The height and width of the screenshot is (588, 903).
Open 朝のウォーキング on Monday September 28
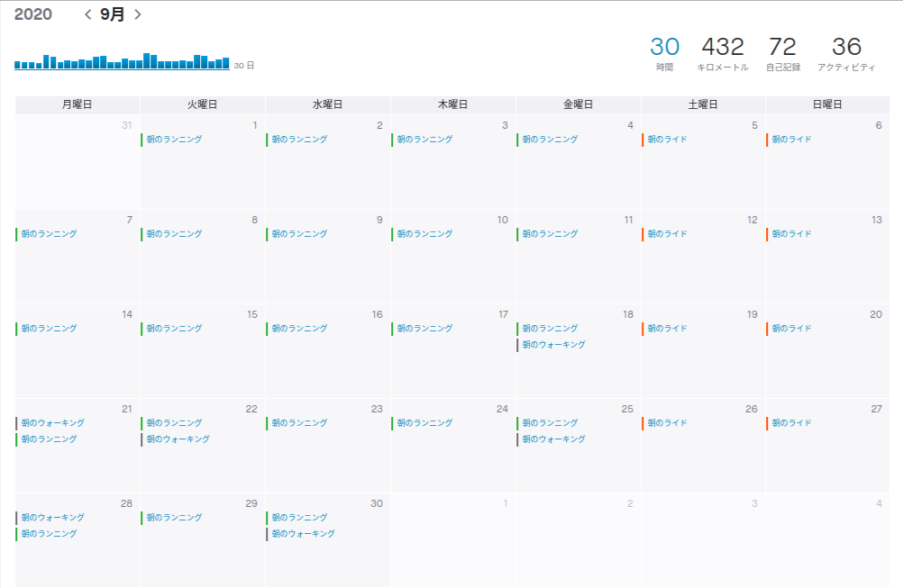[x=53, y=518]
